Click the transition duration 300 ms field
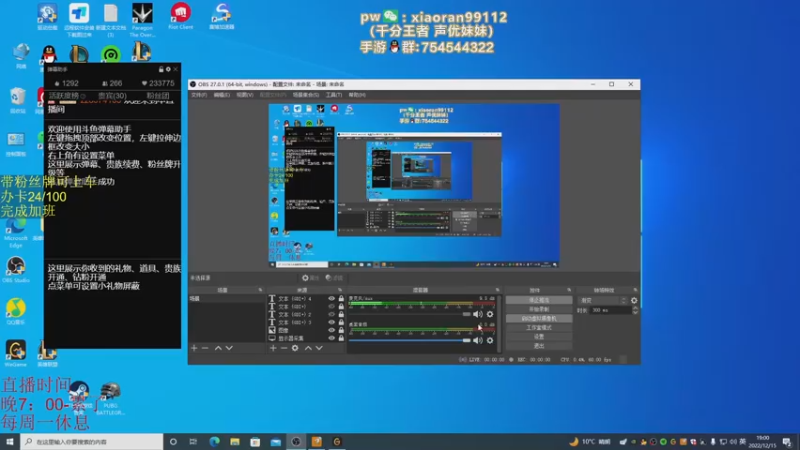Screen dimensions: 800x450 click(x=610, y=310)
